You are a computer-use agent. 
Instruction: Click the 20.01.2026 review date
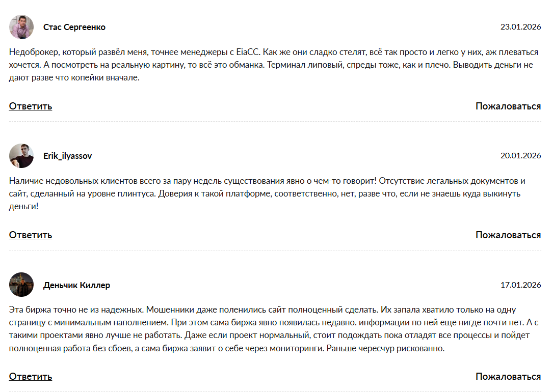pos(520,156)
